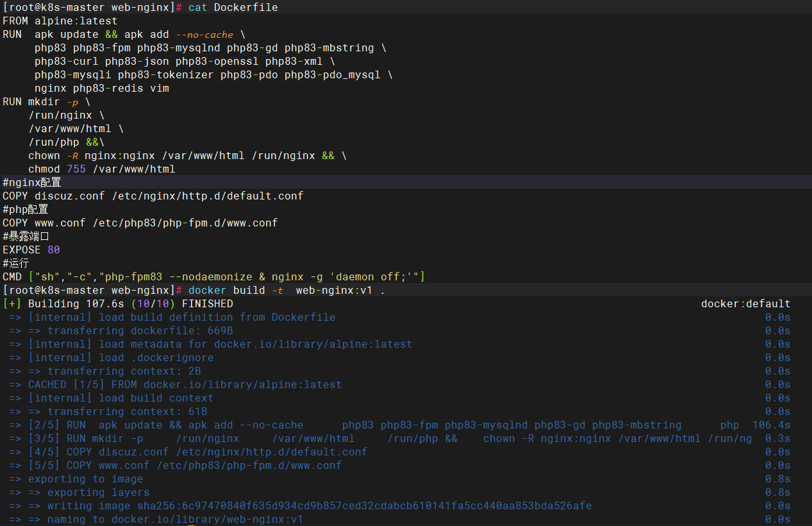Viewport: 812px width, 526px height.
Task: Click the '0.3s' step duration
Action: click(x=778, y=438)
